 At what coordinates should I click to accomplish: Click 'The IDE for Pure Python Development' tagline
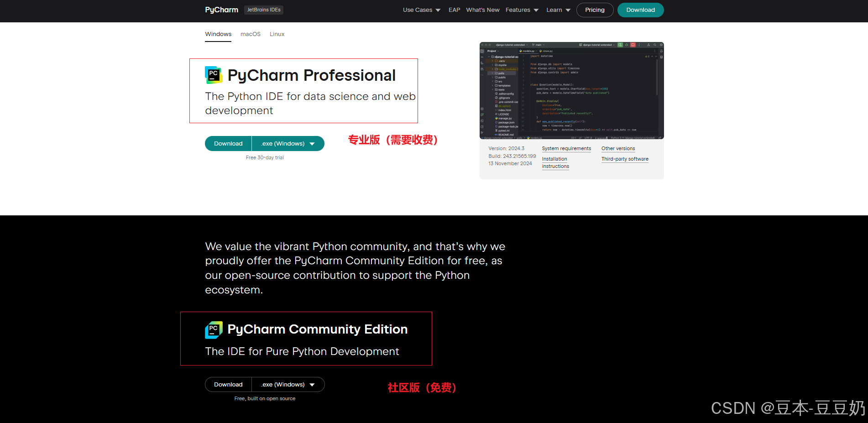pyautogui.click(x=302, y=351)
